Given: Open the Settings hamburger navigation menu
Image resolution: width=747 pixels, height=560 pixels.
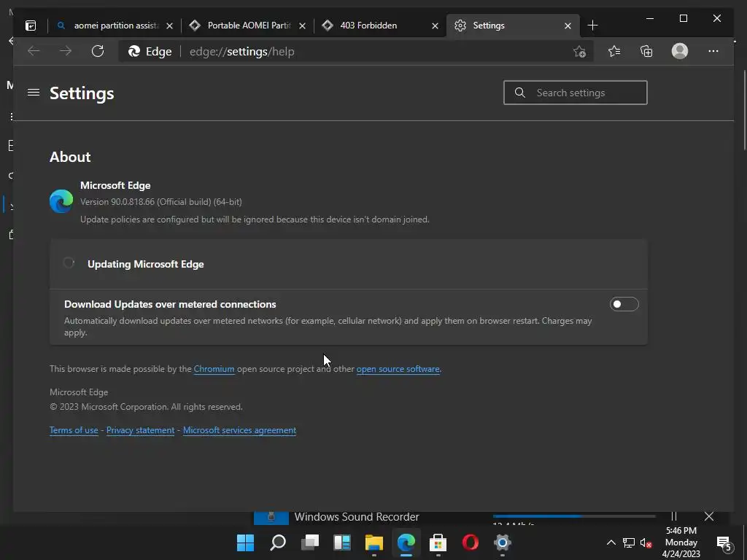Looking at the screenshot, I should click(34, 93).
